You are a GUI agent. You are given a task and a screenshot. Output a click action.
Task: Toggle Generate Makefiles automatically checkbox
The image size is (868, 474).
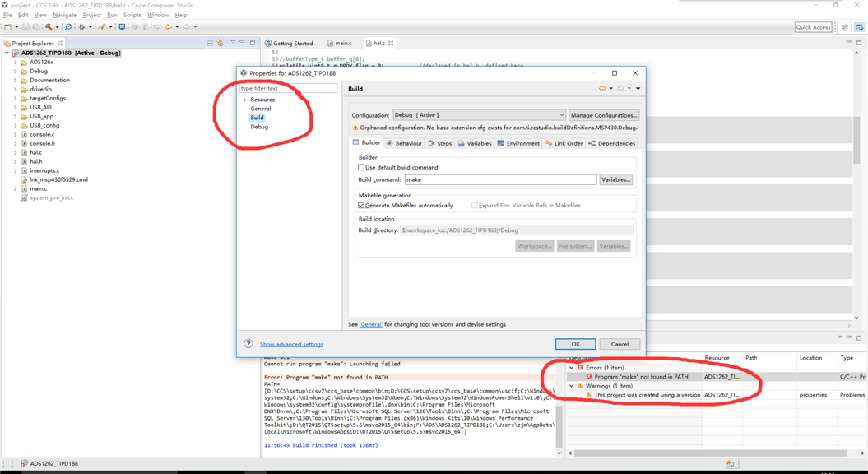pyautogui.click(x=361, y=206)
